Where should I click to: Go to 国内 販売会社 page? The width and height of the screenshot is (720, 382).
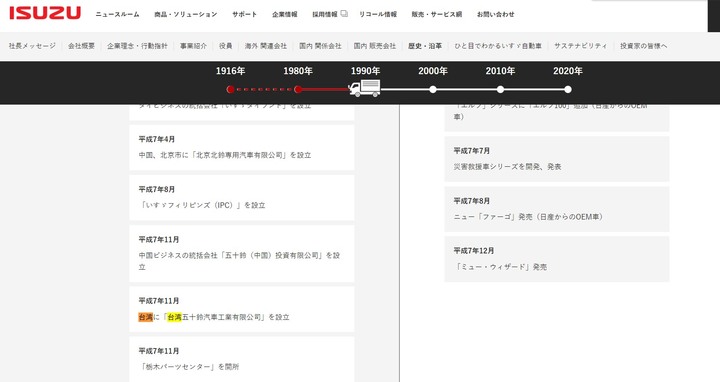(x=375, y=46)
